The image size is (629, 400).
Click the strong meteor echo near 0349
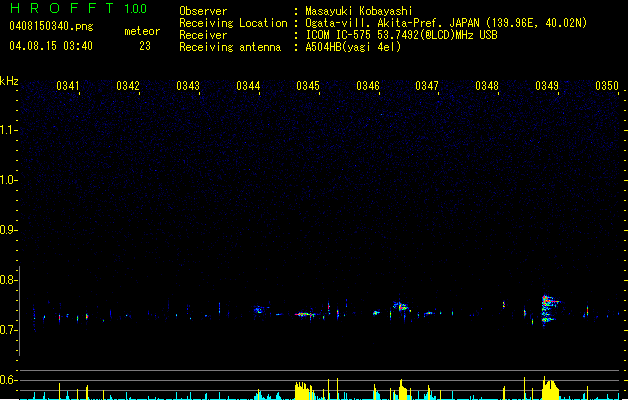pyautogui.click(x=549, y=309)
